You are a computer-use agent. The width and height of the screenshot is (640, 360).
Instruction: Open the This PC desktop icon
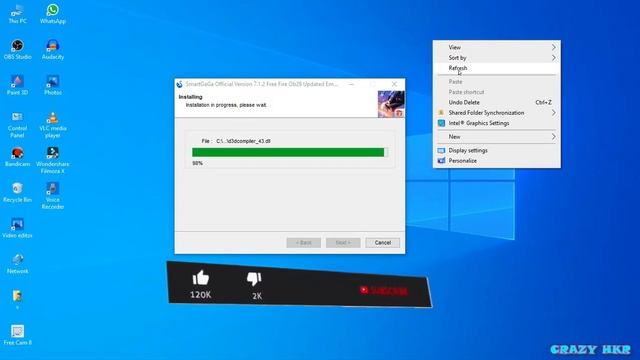click(18, 14)
